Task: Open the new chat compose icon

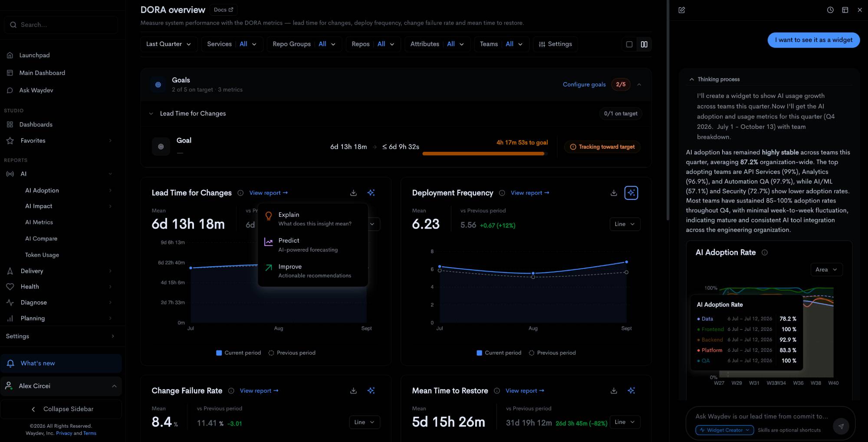Action: coord(682,10)
